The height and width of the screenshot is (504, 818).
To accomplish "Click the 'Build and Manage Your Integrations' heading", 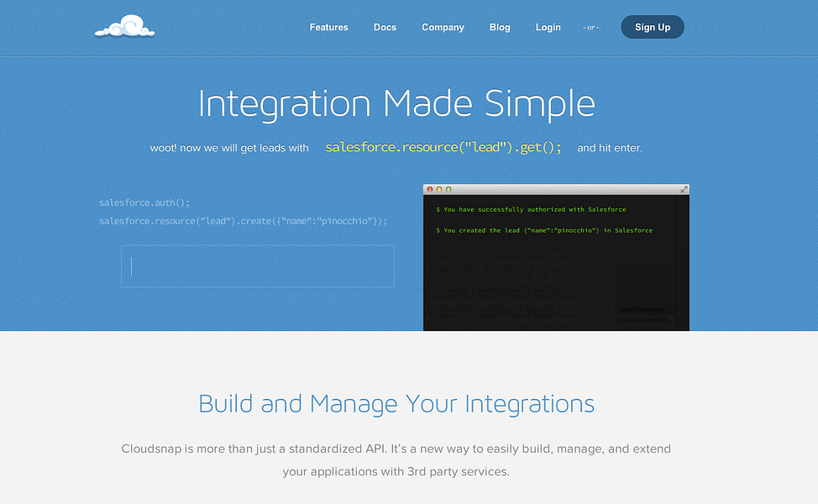I will [396, 404].
